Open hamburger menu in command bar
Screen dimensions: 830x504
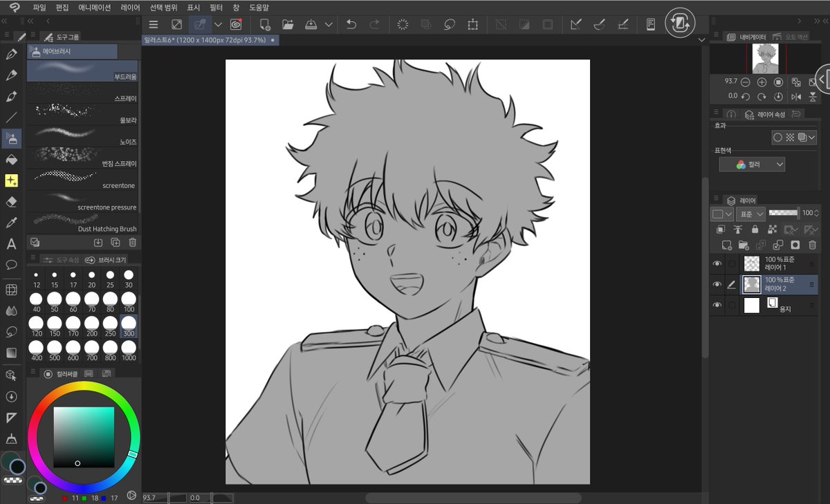click(154, 24)
